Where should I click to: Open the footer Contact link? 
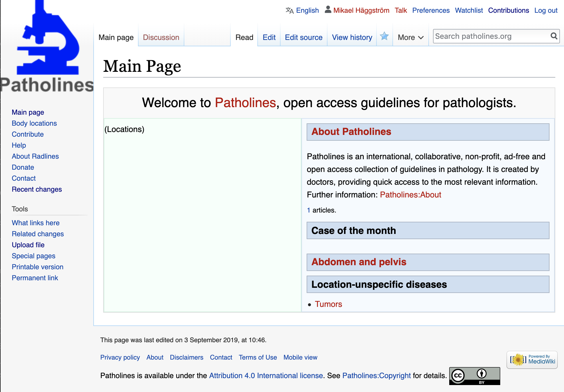tap(221, 358)
